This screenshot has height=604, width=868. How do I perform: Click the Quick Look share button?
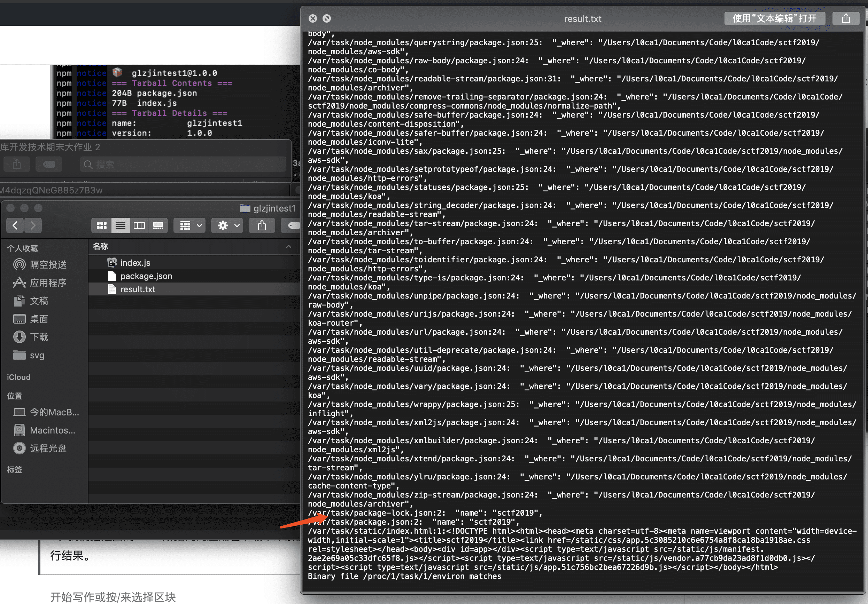(846, 18)
